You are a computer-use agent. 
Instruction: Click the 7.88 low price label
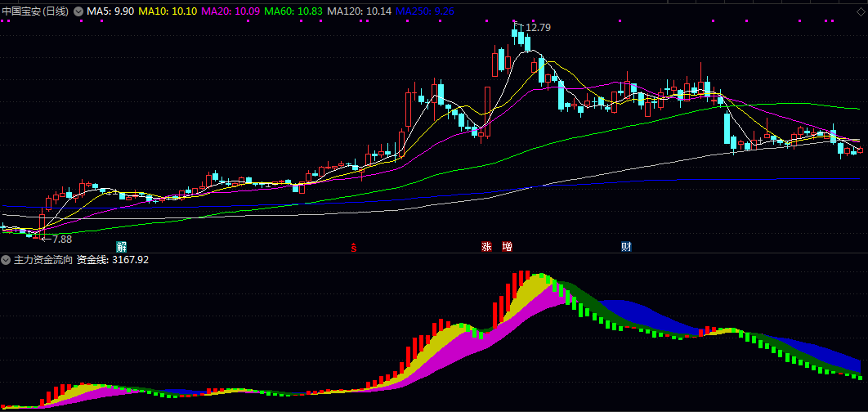(x=62, y=240)
